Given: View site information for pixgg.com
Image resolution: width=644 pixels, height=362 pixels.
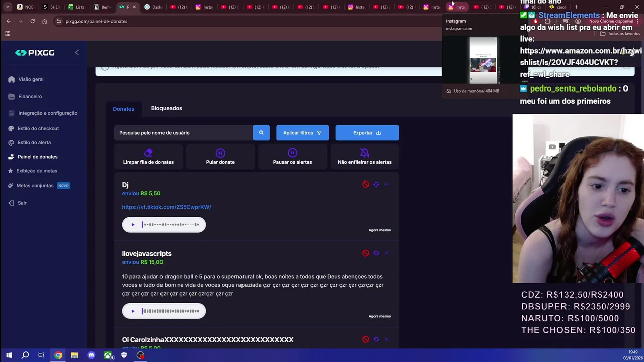Looking at the screenshot, I should [x=59, y=21].
